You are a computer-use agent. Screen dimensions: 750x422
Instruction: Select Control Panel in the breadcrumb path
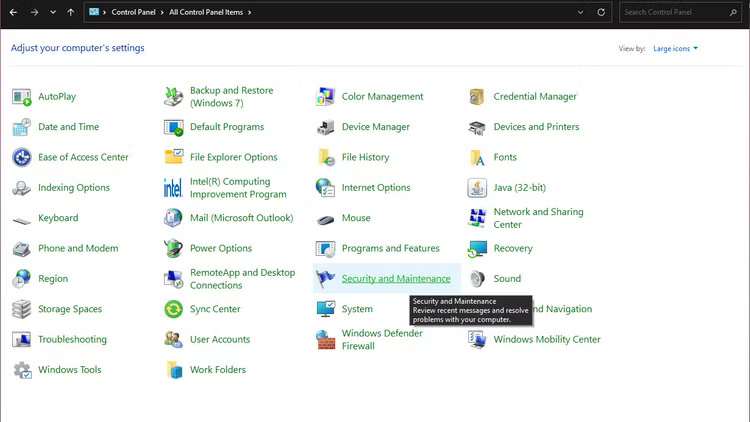tap(132, 13)
